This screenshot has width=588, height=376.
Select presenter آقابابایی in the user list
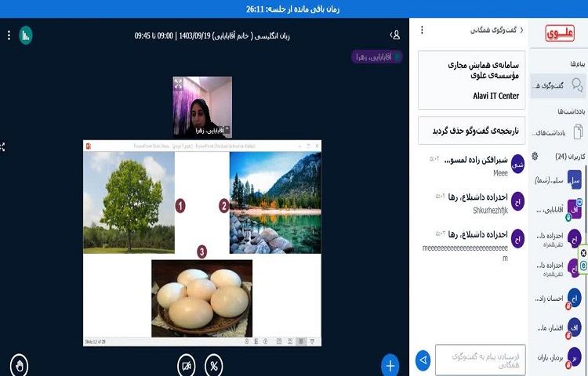pyautogui.click(x=558, y=210)
